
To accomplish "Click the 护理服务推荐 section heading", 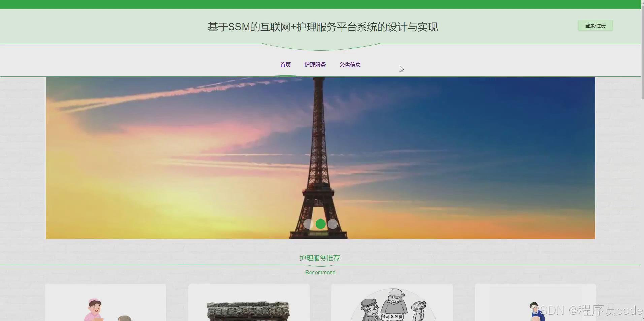I will point(320,258).
